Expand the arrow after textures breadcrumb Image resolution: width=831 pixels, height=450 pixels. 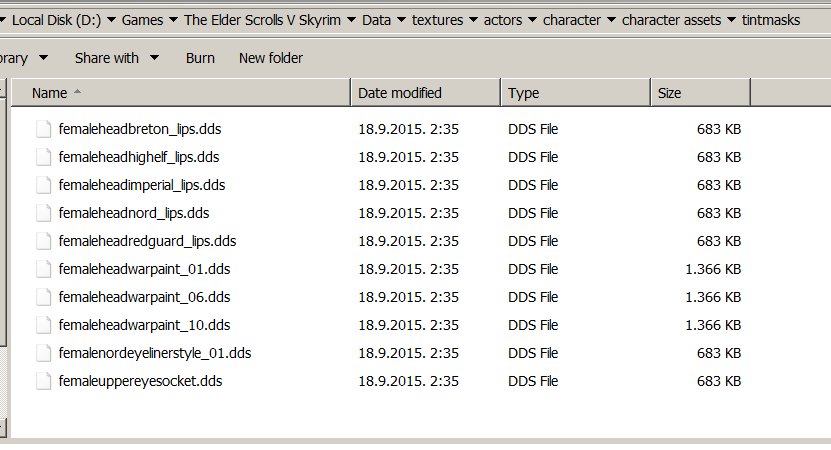point(474,20)
